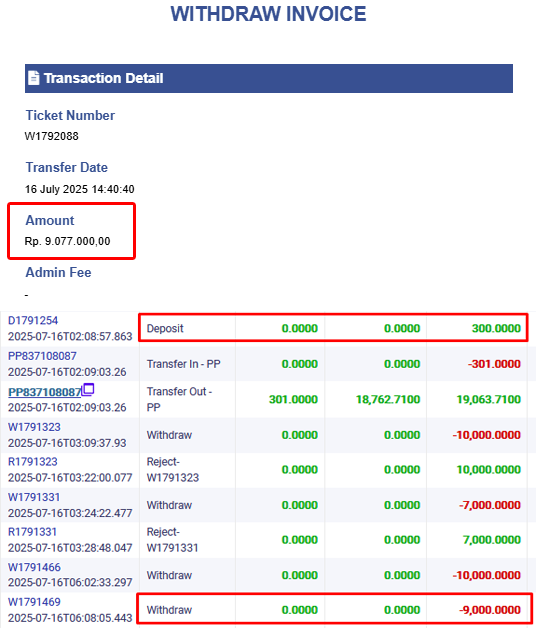Click the -301.0000 value
536x628 pixels.
click(494, 364)
